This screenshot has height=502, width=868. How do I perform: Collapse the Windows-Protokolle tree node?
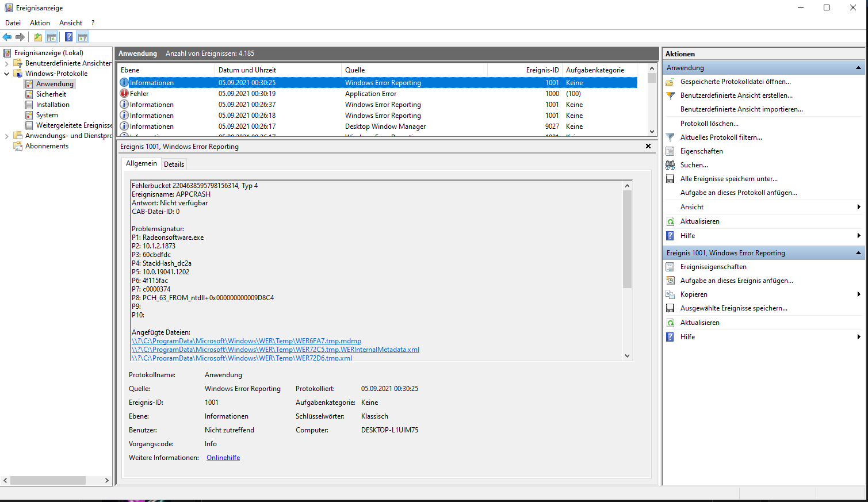pyautogui.click(x=7, y=74)
